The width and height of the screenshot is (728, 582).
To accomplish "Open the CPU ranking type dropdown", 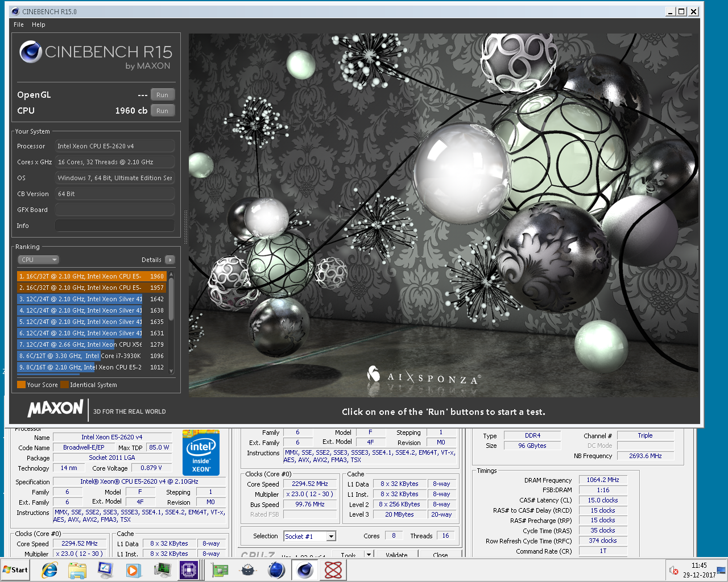I will click(38, 260).
